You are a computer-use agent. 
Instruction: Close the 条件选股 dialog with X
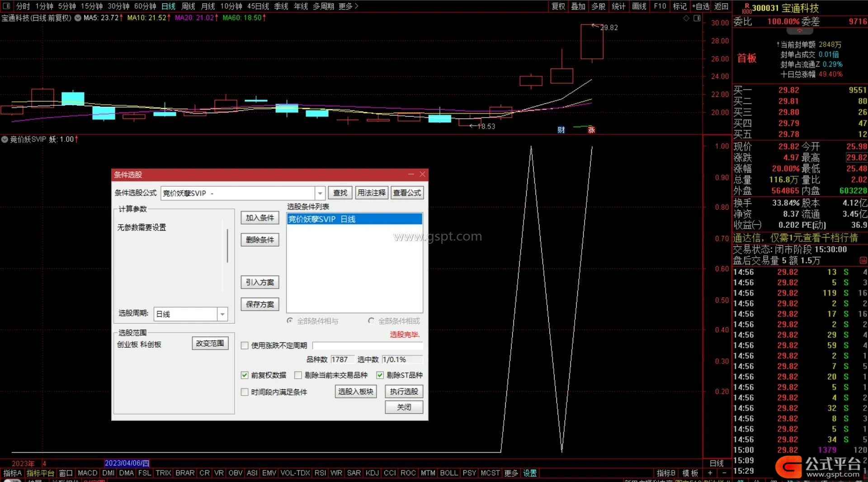422,174
